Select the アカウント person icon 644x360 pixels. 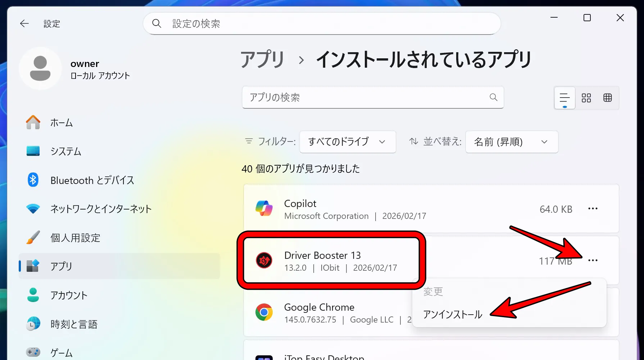pos(33,295)
